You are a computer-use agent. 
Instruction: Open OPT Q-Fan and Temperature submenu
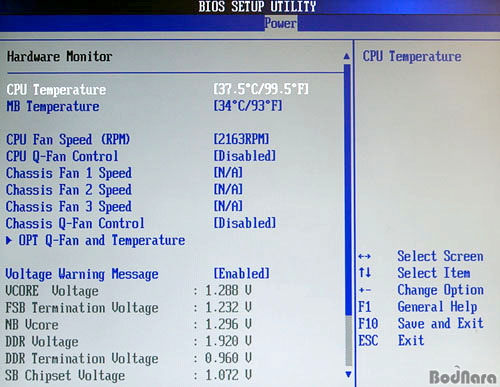[x=102, y=240]
